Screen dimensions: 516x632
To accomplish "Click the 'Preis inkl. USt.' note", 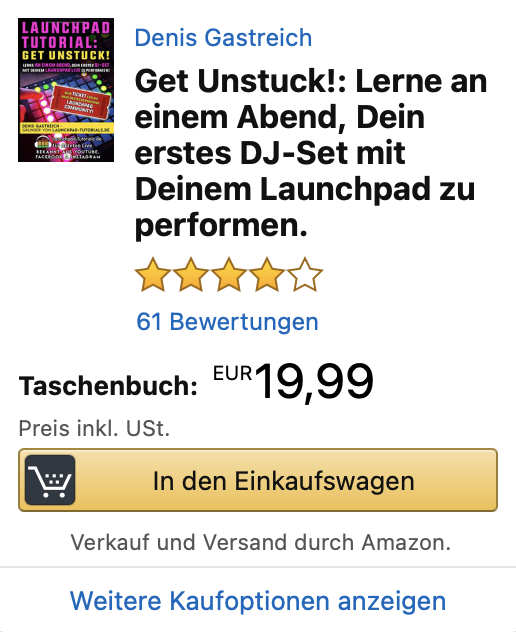I will click(x=94, y=428).
